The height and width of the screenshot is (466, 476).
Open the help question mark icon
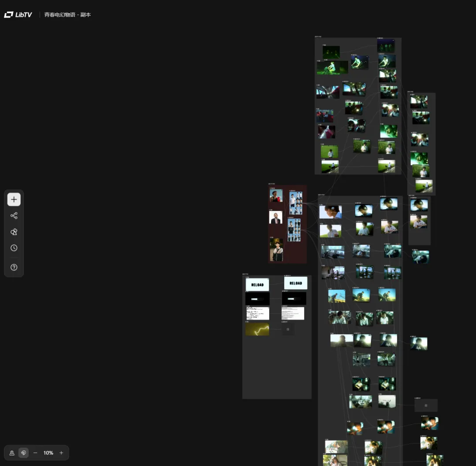(14, 267)
